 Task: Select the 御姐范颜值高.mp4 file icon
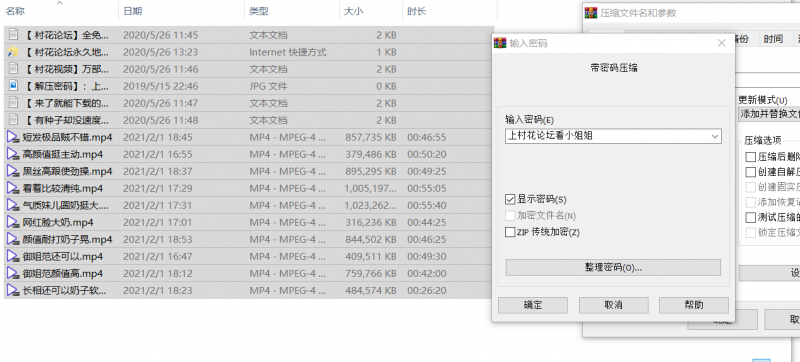[x=13, y=273]
